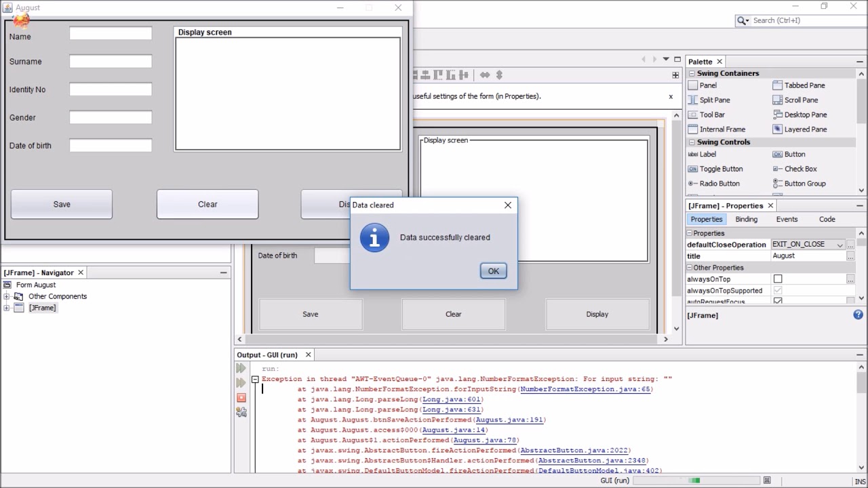Close the Palette tab
The height and width of the screenshot is (488, 868).
click(719, 62)
